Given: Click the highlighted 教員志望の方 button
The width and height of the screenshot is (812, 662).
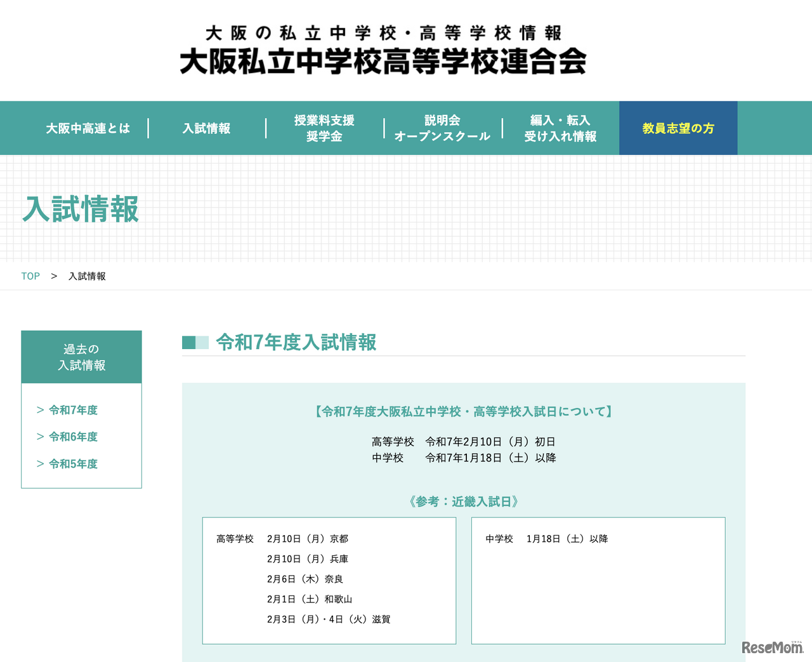Looking at the screenshot, I should pos(678,128).
